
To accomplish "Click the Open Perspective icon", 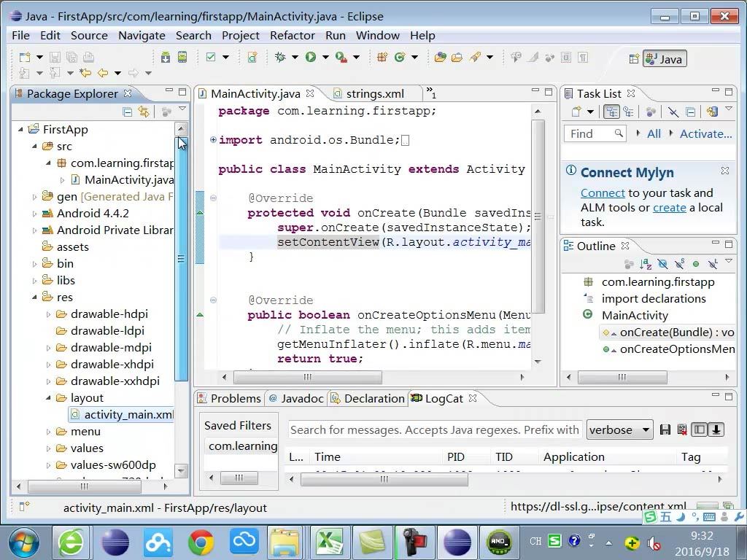I will tap(634, 59).
